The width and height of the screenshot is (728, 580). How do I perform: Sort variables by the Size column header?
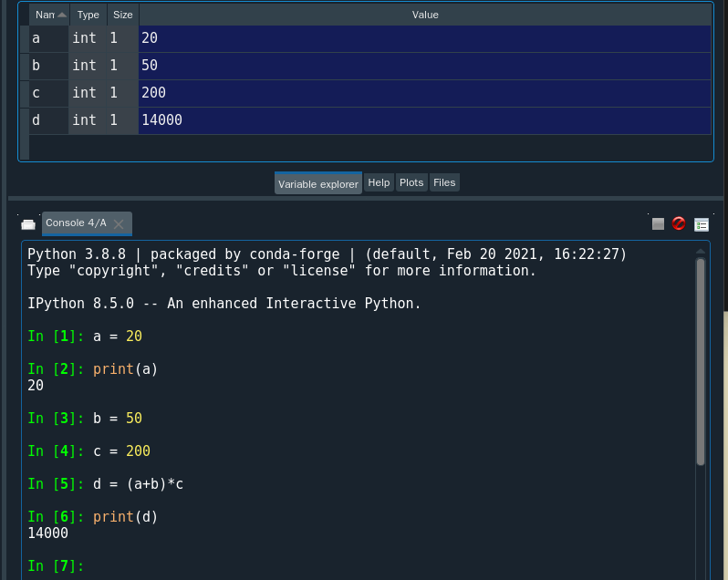point(123,15)
